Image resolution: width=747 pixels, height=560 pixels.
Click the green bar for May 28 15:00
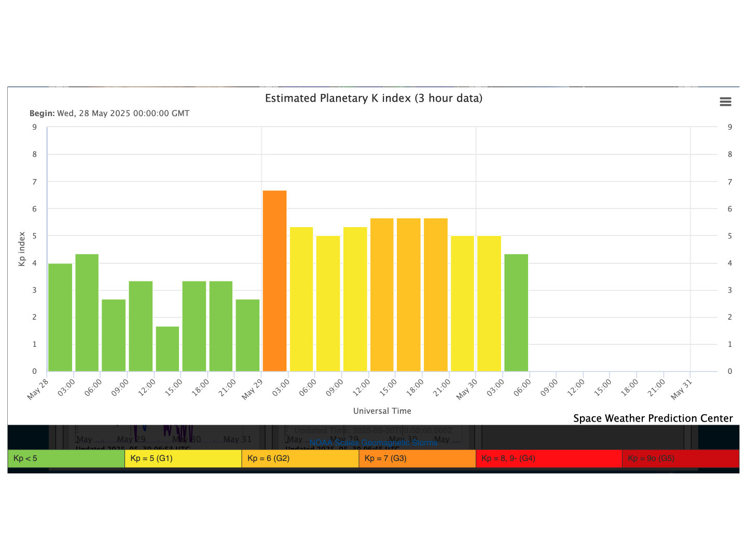point(194,326)
